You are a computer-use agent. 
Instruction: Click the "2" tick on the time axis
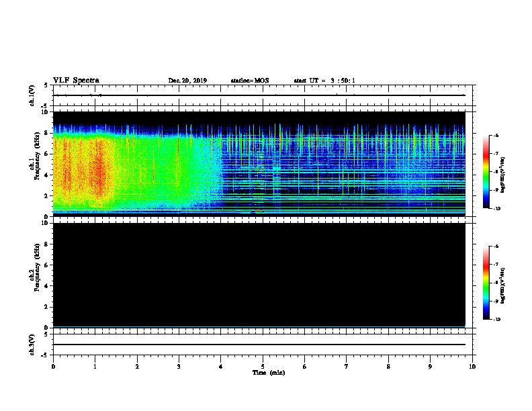137,367
